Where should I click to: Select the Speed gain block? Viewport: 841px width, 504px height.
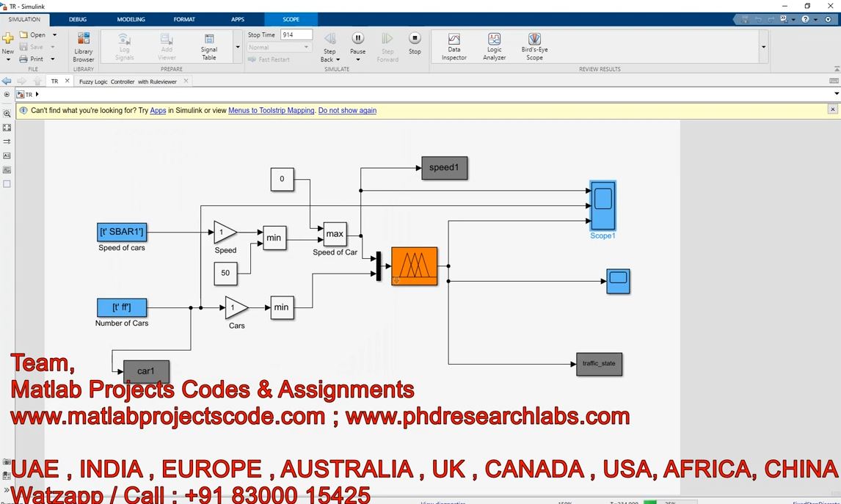pos(225,232)
